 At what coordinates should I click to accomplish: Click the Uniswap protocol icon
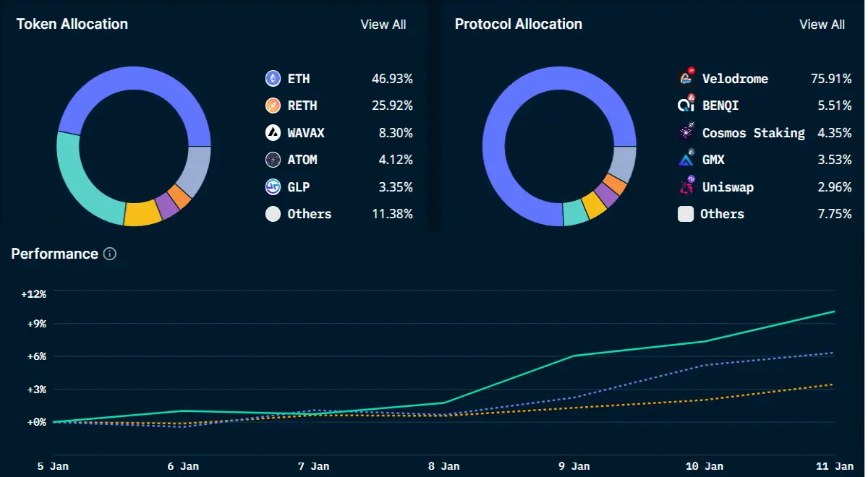686,186
